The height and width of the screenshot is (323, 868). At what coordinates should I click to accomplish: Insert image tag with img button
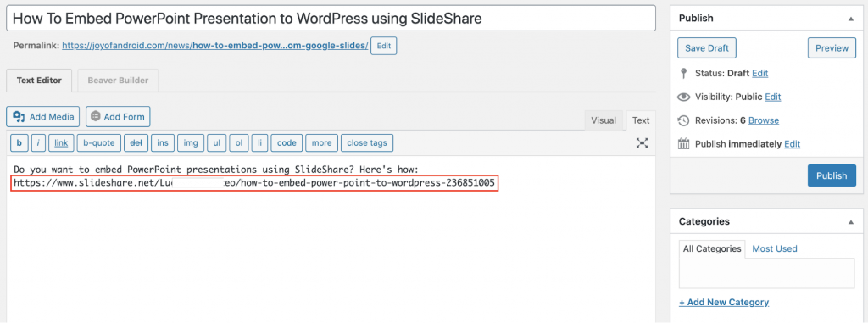point(191,143)
